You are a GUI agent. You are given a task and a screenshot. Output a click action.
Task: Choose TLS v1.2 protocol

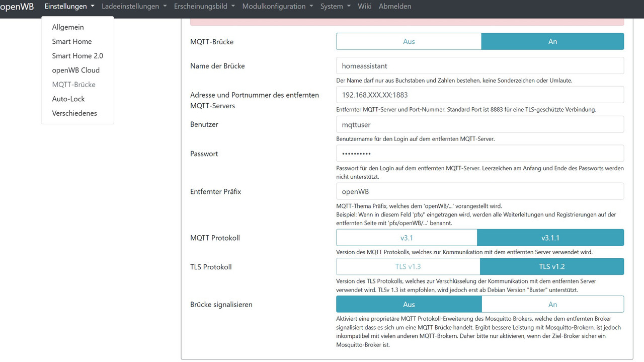(x=552, y=267)
